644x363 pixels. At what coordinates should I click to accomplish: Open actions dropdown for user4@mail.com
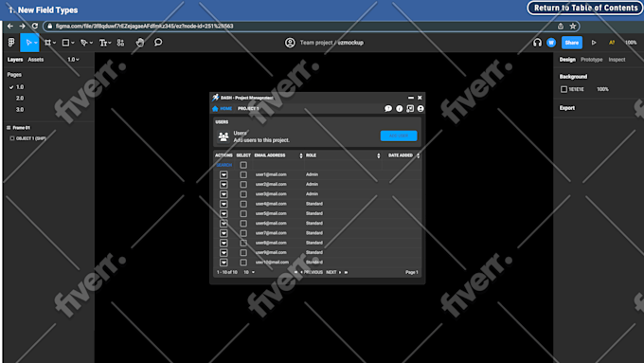224,204
